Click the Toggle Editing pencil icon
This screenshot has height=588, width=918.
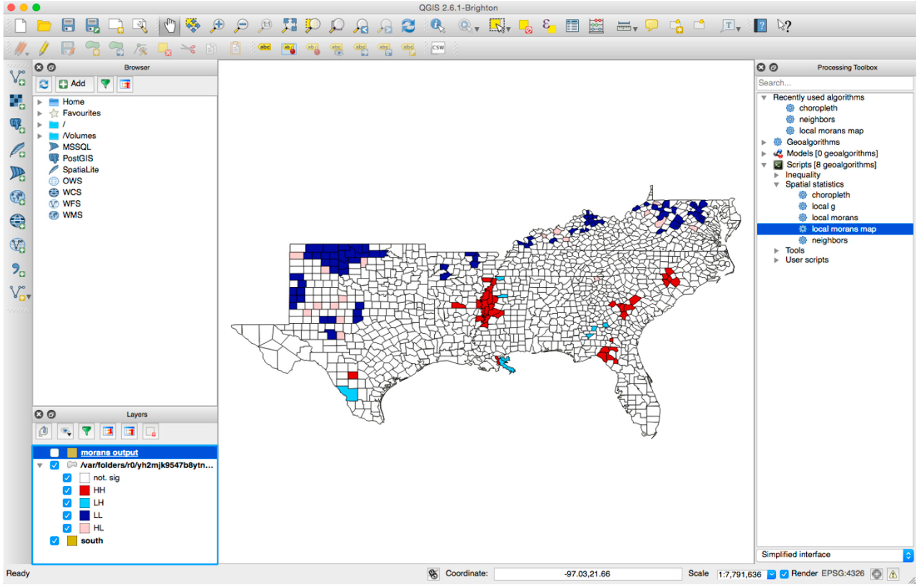pyautogui.click(x=44, y=49)
